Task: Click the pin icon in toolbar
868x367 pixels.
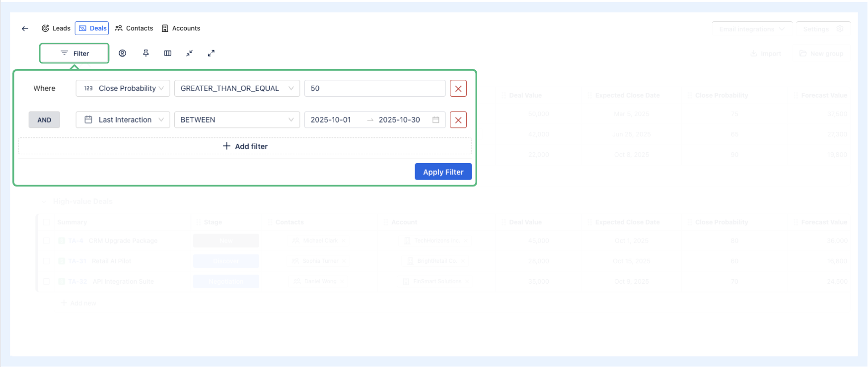Action: click(146, 53)
